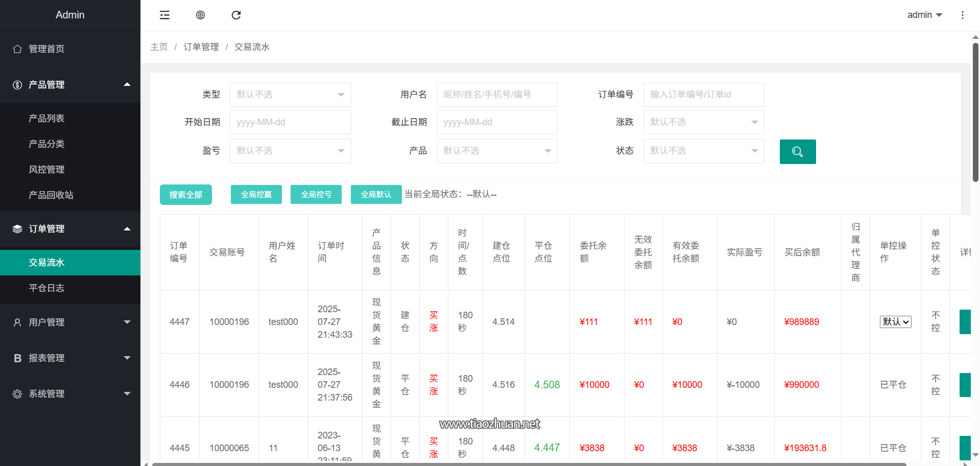Click the 订单编号 column header
The height and width of the screenshot is (466, 980).
click(x=179, y=252)
